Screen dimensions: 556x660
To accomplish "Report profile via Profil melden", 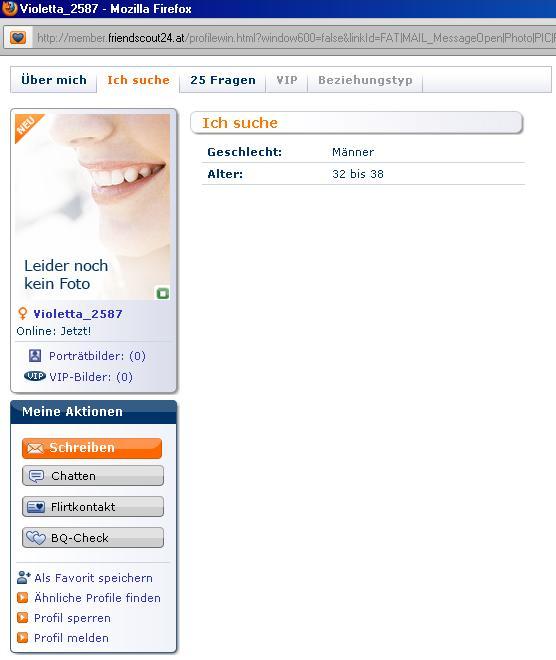I will click(x=71, y=638).
